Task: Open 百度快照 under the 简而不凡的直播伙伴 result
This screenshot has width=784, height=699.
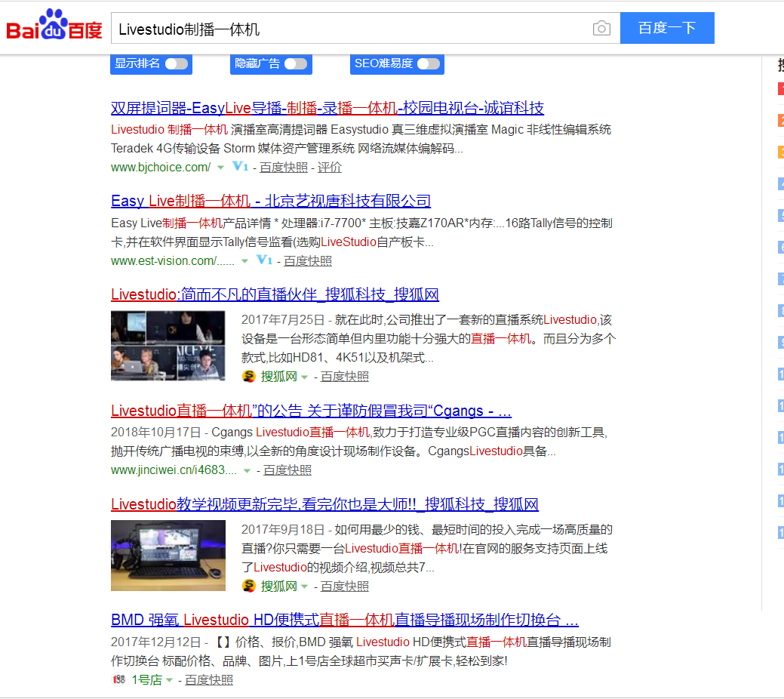Action: 345,376
